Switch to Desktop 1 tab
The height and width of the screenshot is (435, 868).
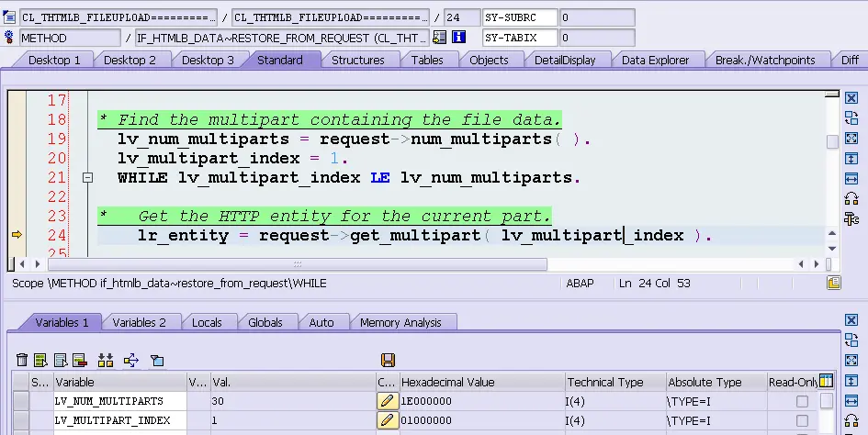point(54,60)
